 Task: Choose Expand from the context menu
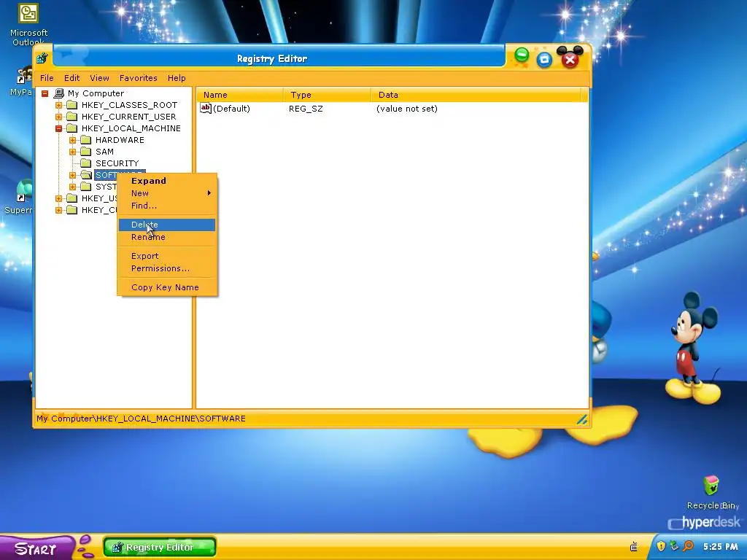(x=167, y=181)
